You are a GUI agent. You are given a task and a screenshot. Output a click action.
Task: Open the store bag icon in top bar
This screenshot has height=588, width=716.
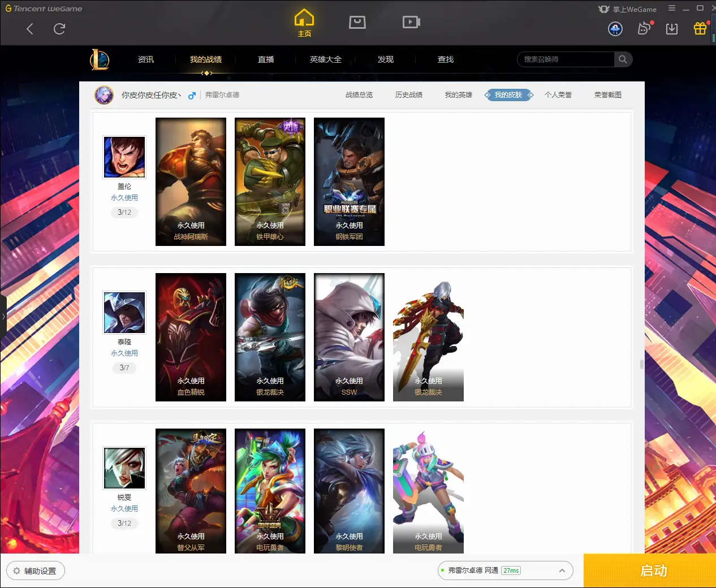pos(357,22)
